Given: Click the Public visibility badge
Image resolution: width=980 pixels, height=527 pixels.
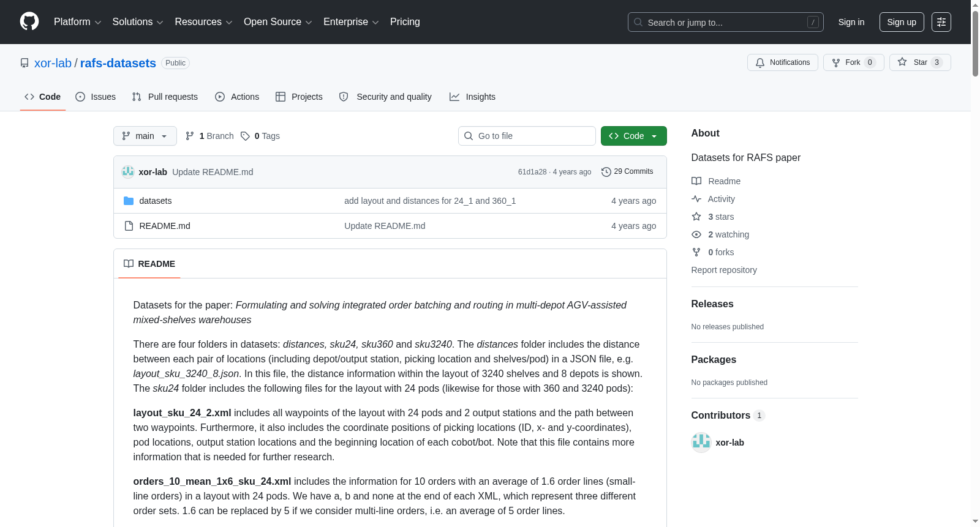Looking at the screenshot, I should tap(175, 63).
